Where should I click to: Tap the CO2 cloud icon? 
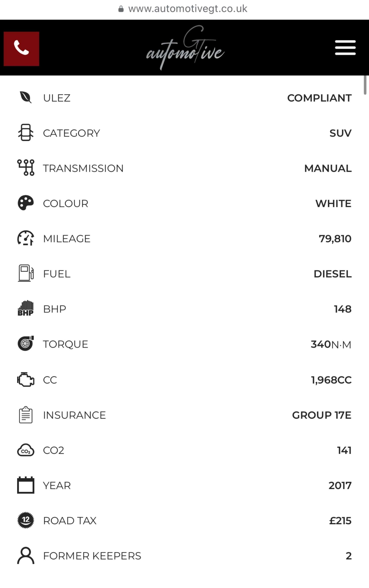[26, 450]
